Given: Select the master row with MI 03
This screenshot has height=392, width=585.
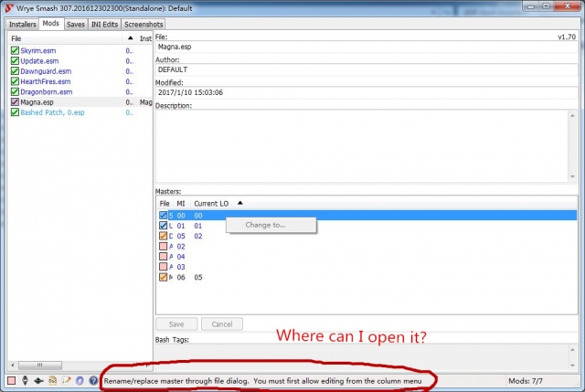Looking at the screenshot, I should tap(367, 267).
